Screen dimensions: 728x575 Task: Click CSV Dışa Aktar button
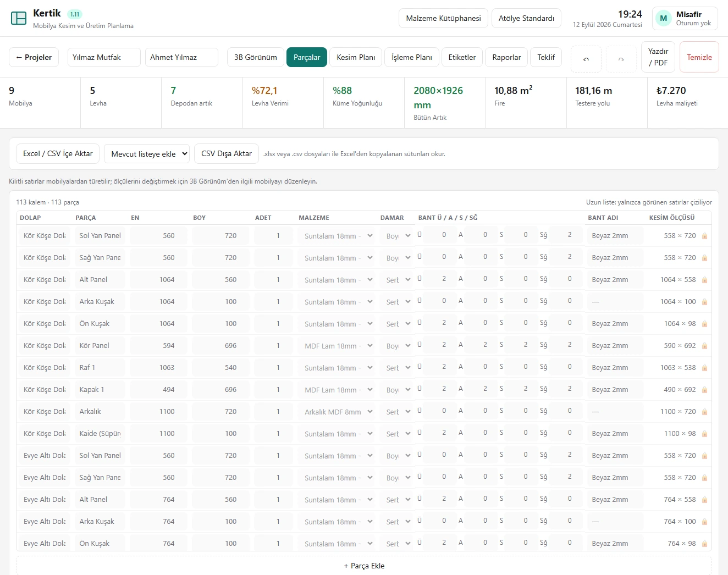(227, 153)
